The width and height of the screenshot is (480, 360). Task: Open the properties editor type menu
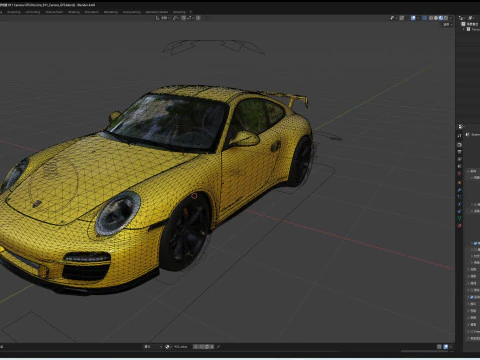(461, 127)
